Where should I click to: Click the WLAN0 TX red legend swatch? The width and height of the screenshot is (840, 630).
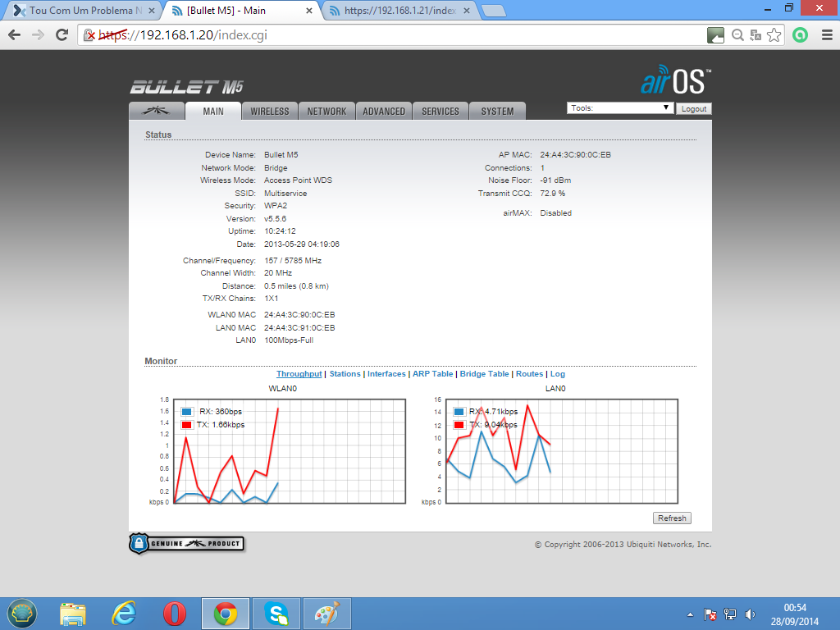click(186, 425)
